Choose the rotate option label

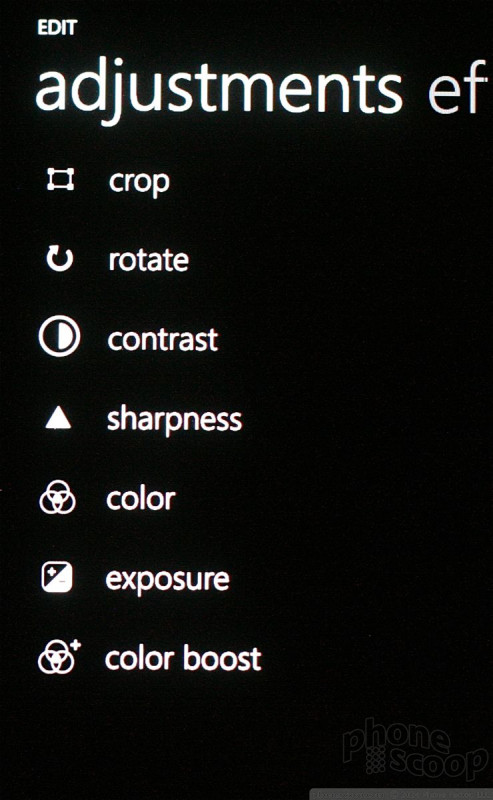tap(149, 260)
